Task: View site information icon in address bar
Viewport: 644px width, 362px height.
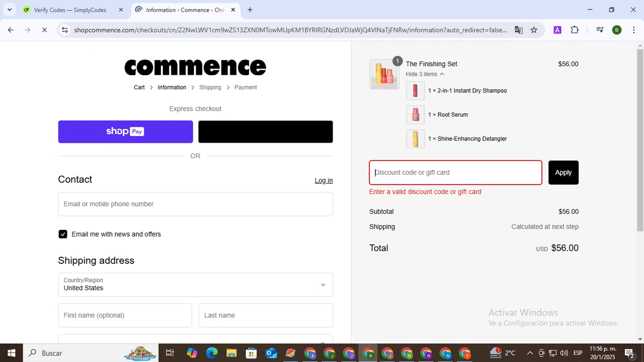Action: [x=65, y=30]
